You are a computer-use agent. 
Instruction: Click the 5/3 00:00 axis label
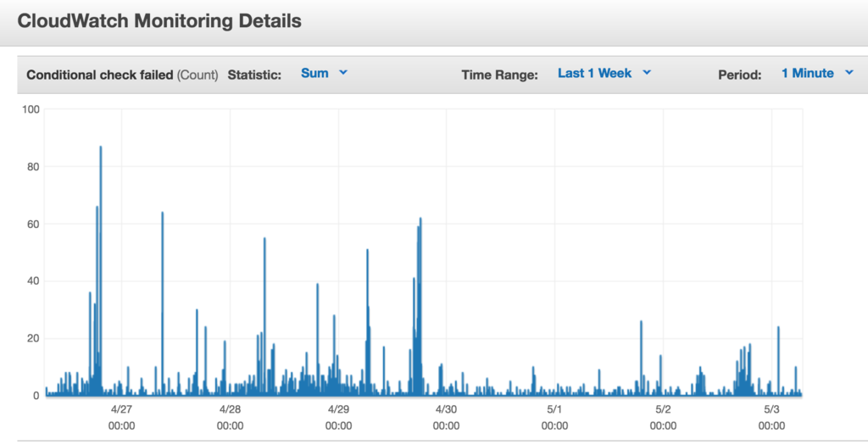pos(771,418)
